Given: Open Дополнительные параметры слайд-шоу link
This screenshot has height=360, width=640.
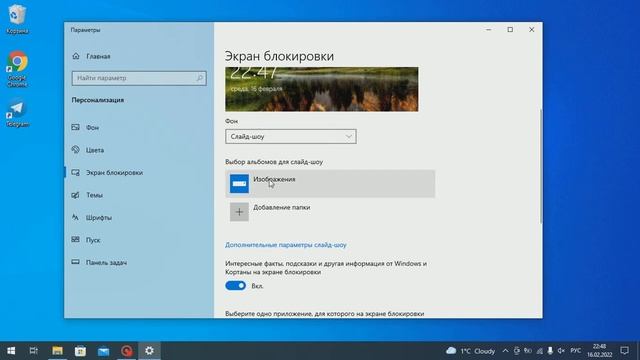Looking at the screenshot, I should [286, 245].
